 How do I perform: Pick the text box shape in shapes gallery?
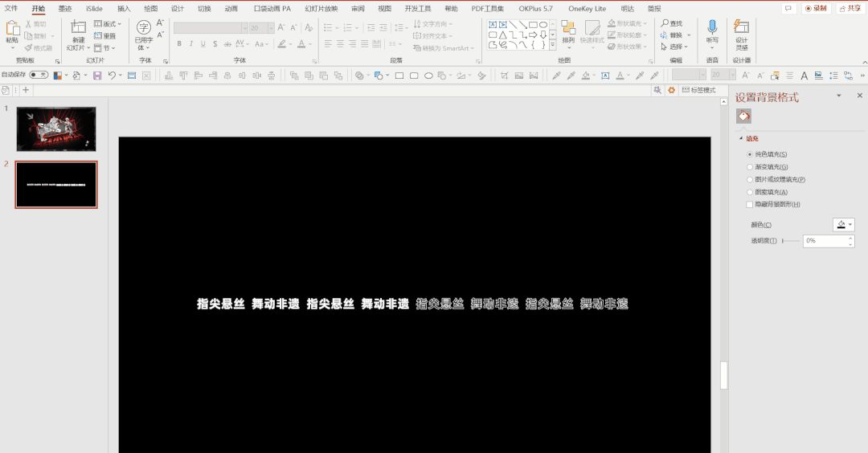[x=492, y=25]
